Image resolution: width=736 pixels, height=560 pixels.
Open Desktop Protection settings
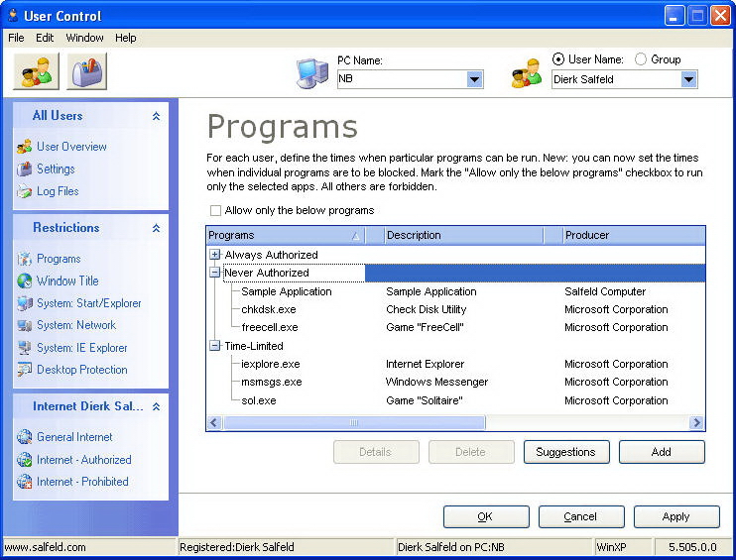pyautogui.click(x=81, y=370)
